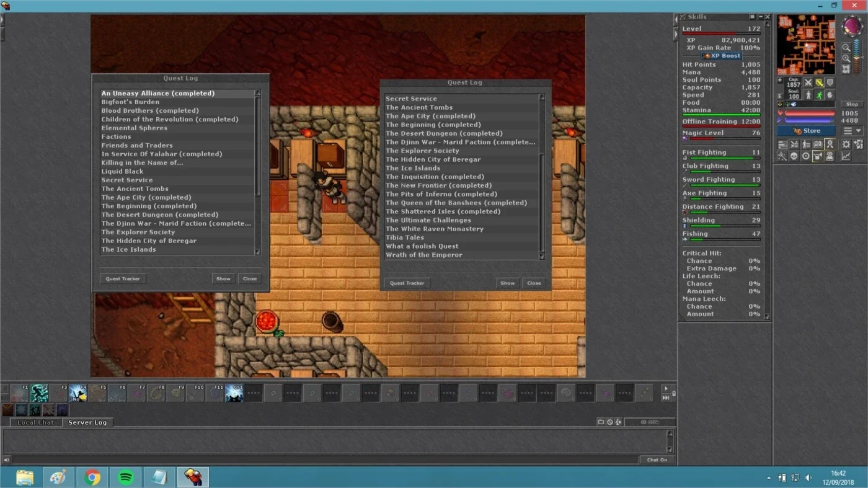868x488 pixels.
Task: Click the blue mana bar
Action: click(x=810, y=120)
